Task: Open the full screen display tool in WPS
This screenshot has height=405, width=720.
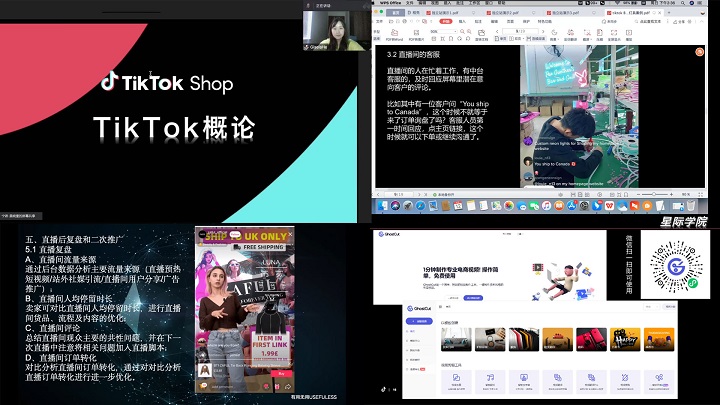Action: click(x=613, y=35)
